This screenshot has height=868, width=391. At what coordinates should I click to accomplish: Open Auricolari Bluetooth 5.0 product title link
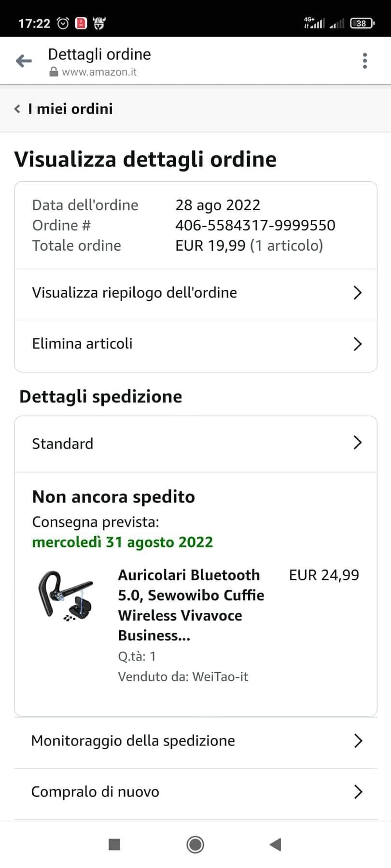click(191, 605)
